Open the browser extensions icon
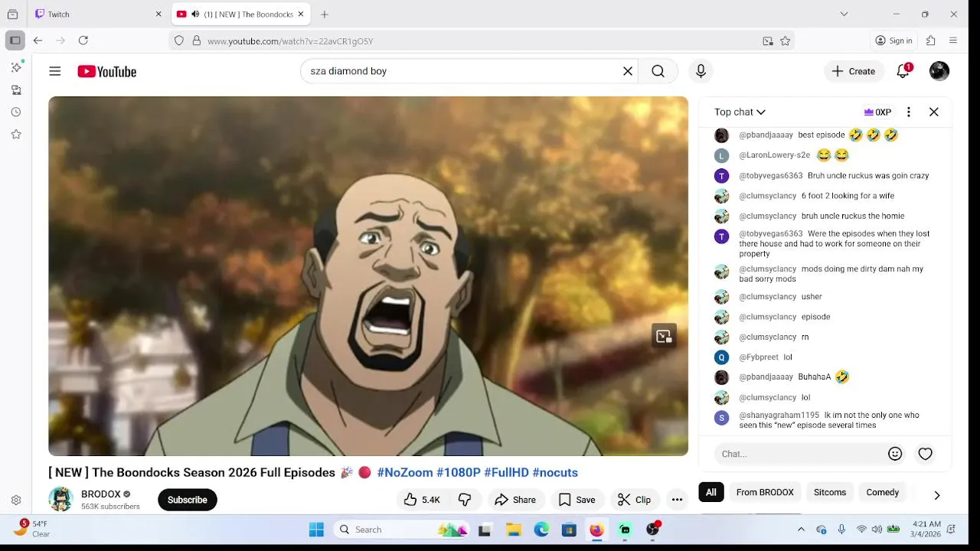This screenshot has height=551, width=980. 931,41
